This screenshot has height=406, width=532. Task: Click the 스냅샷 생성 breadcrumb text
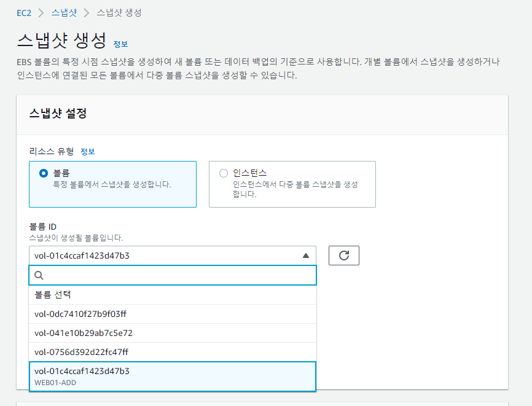[x=119, y=13]
